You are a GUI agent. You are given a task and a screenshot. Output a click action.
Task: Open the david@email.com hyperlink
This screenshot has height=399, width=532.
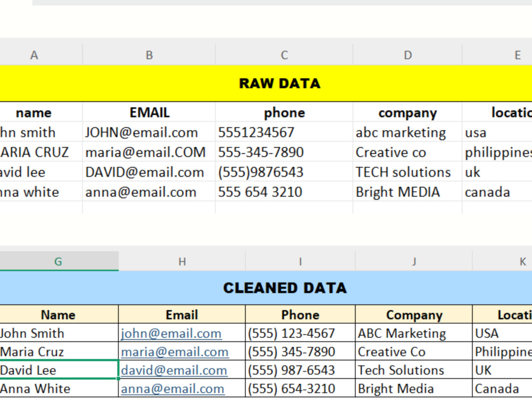coord(174,370)
